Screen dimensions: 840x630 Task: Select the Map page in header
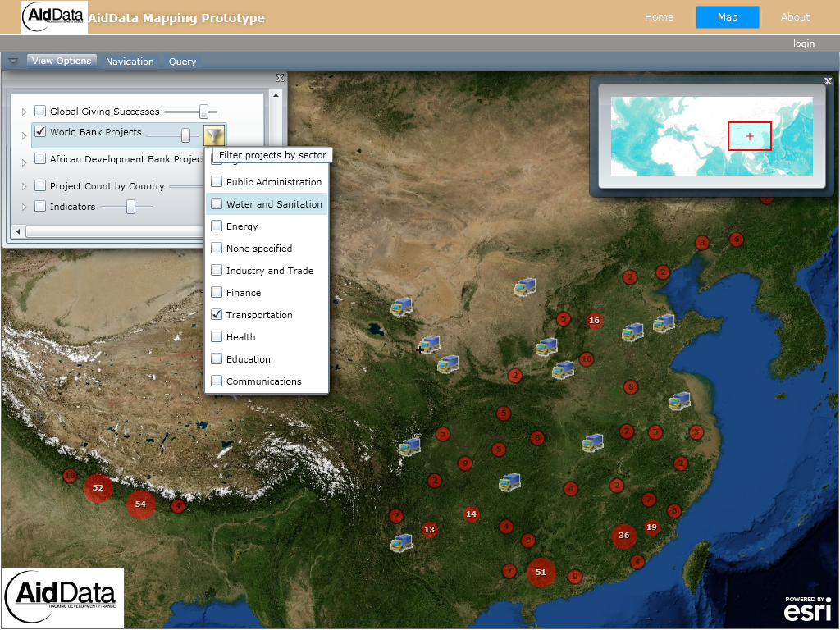click(728, 17)
